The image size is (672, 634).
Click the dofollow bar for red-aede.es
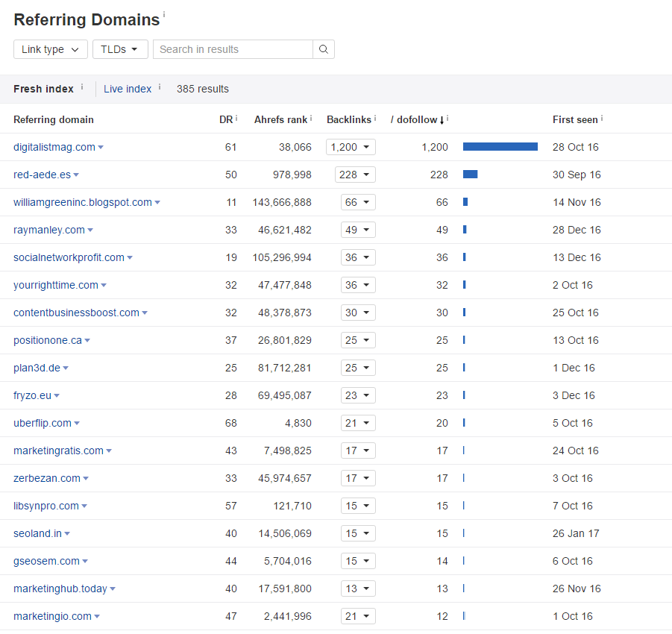tap(470, 174)
